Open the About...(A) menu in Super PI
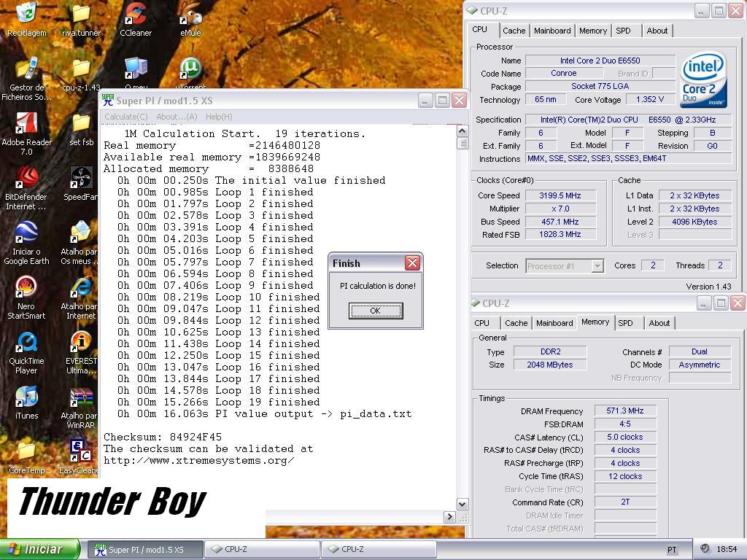The height and width of the screenshot is (560, 747). point(177,117)
